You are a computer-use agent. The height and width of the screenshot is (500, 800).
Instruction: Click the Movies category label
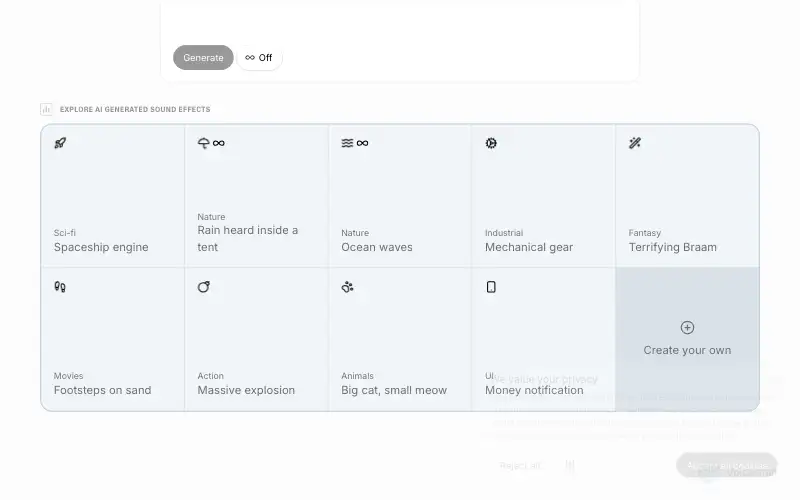pos(68,376)
